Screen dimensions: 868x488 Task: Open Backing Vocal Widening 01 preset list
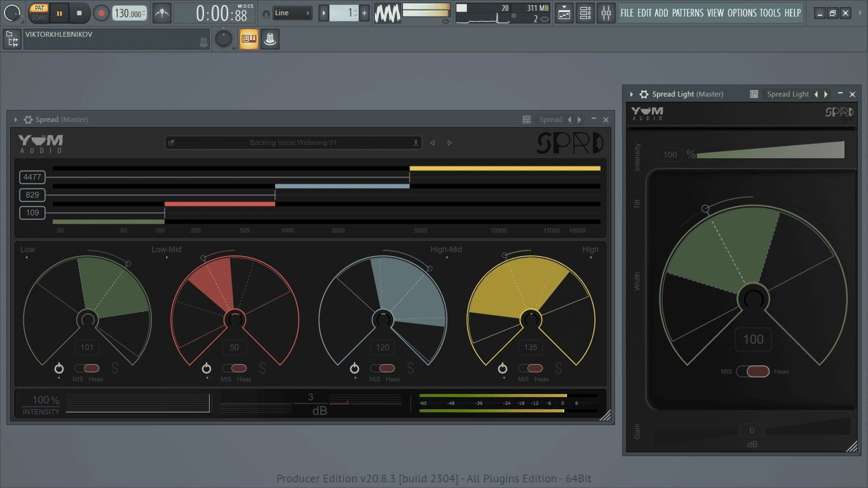tap(293, 143)
